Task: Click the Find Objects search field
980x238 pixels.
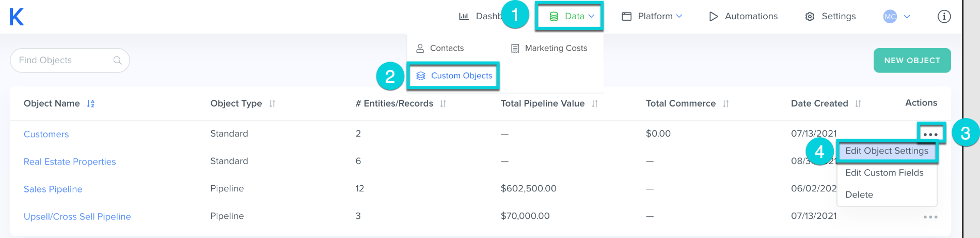Action: tap(70, 61)
